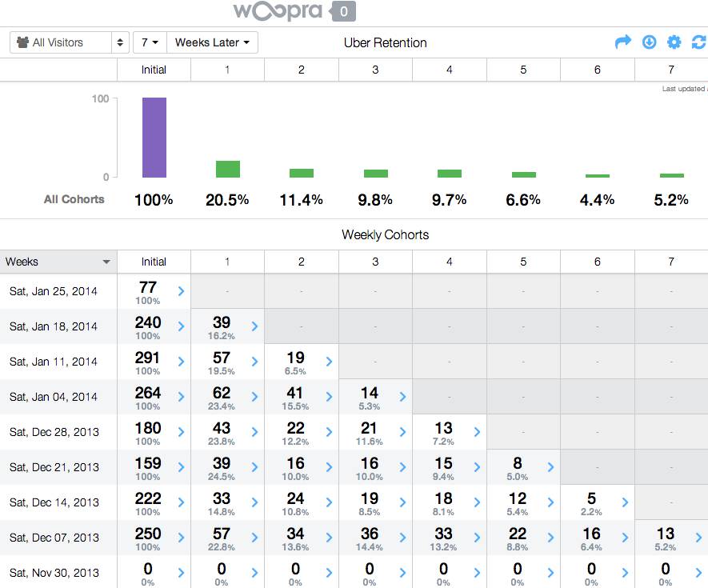
Task: Click the Initial column header in Weekly Cohorts table
Action: coord(154,262)
